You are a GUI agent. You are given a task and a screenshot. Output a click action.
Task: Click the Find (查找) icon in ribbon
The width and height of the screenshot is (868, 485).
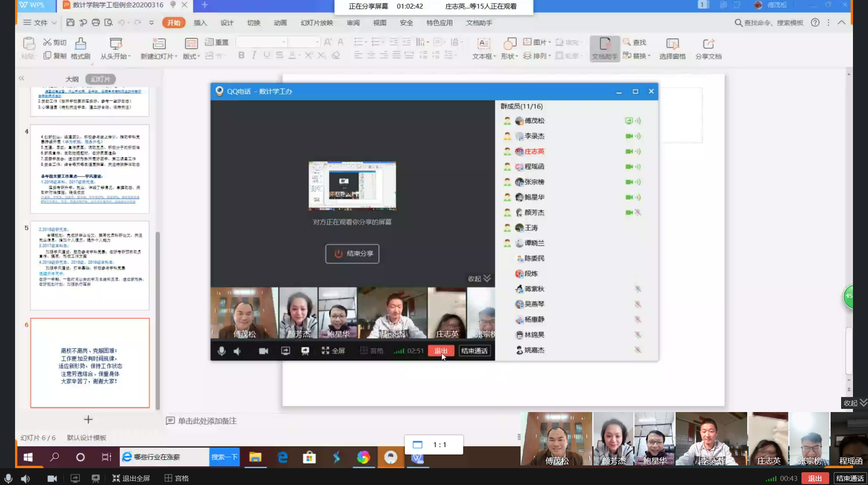point(635,42)
